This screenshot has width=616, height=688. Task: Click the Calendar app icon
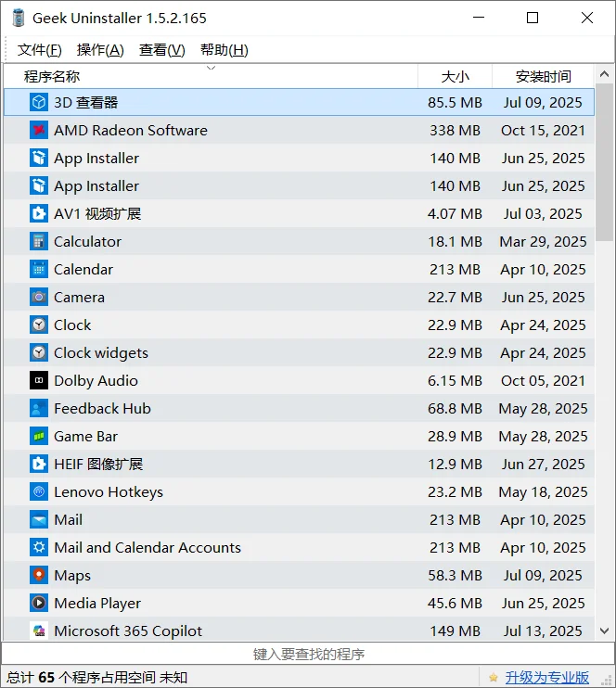tap(39, 269)
